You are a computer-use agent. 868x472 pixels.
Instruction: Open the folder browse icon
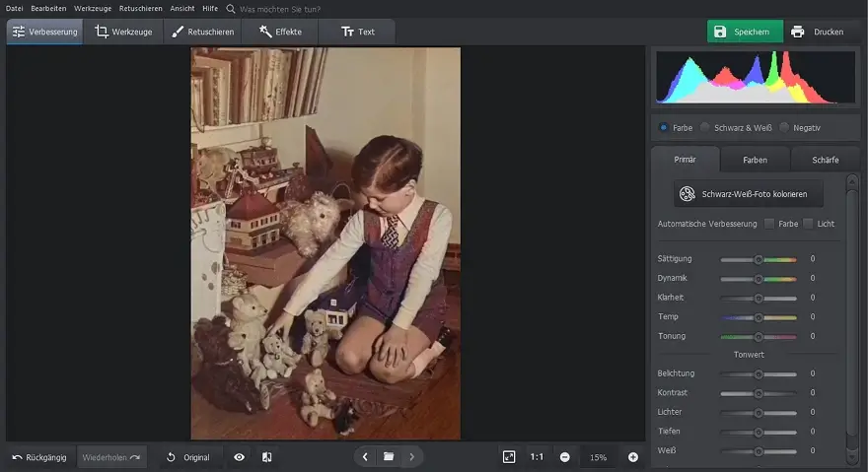(x=389, y=456)
